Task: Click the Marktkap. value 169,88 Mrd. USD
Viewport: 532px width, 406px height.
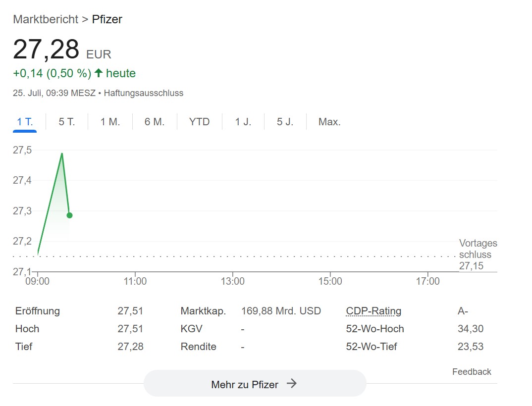Action: pos(281,311)
